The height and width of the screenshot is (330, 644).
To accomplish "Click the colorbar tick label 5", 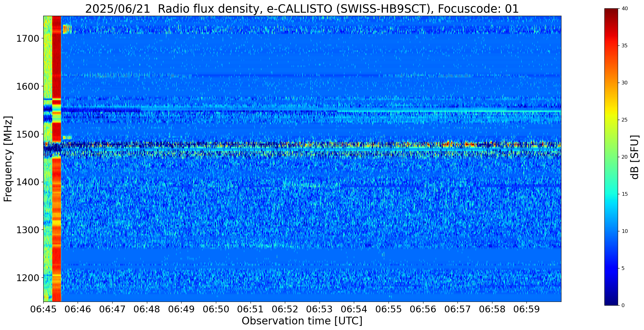I will coord(623,268).
